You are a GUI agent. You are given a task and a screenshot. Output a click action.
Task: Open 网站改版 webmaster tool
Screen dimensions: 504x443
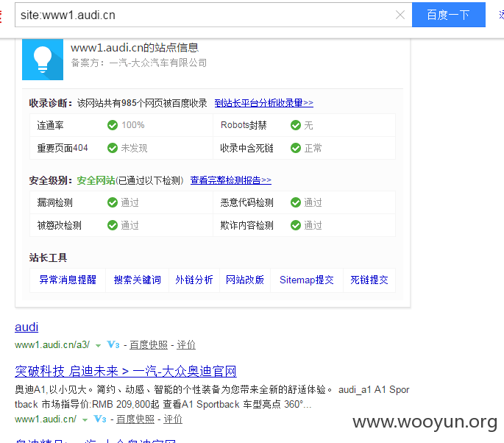point(245,280)
